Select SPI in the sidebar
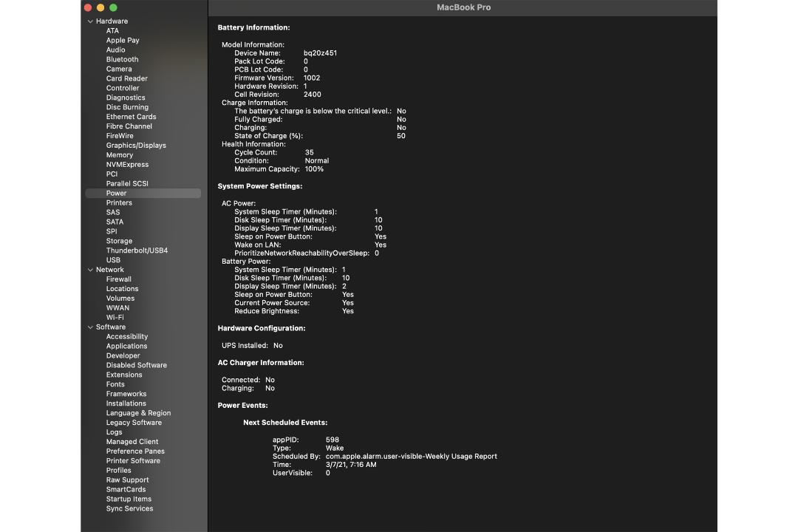The height and width of the screenshot is (532, 798). (112, 231)
